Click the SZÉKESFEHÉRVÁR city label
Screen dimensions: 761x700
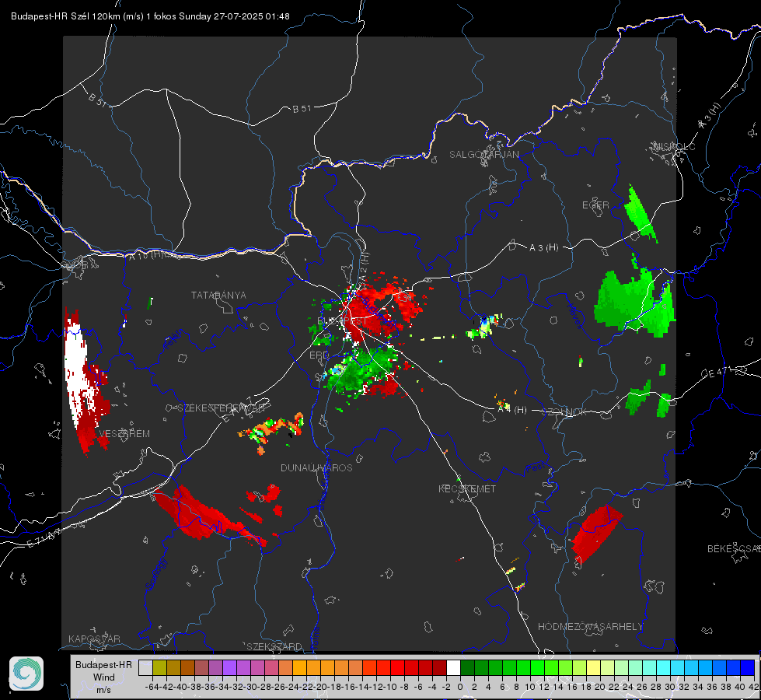click(222, 408)
